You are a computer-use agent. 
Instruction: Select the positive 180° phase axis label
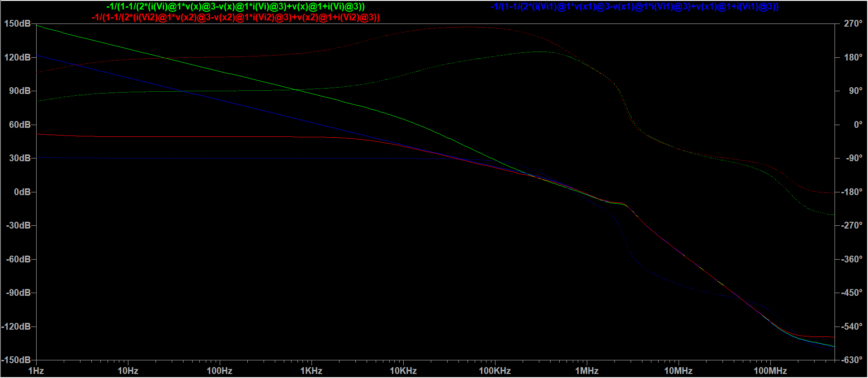coord(853,57)
